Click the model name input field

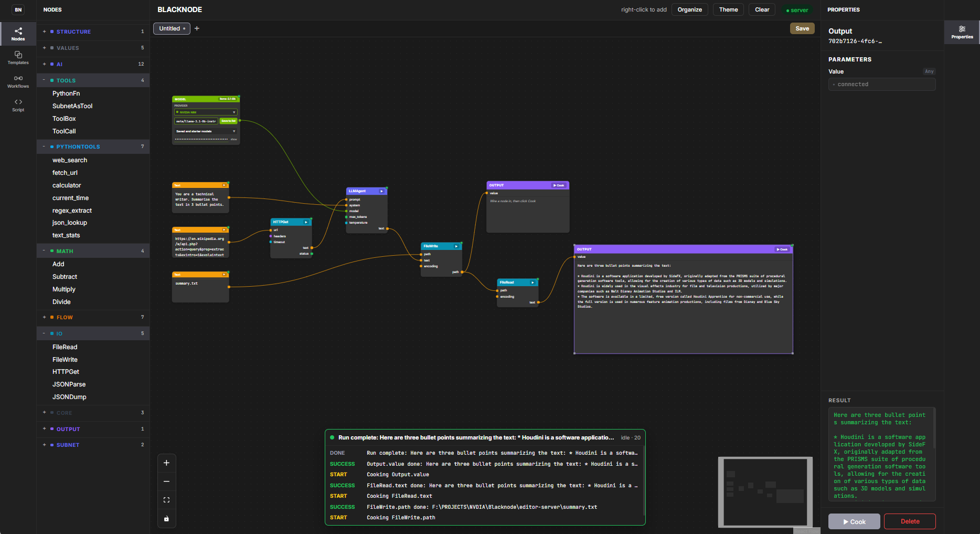[x=196, y=121]
